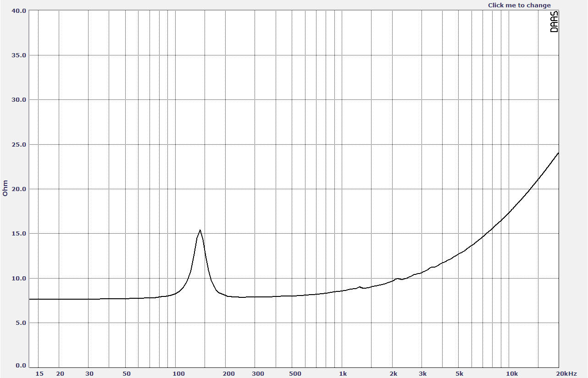Click the 'Ohm' vertical axis title
The width and height of the screenshot is (588, 378).
(6, 188)
